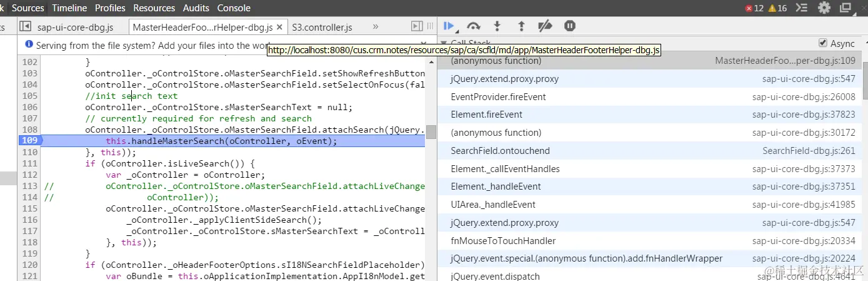Click the handleMasterSearch highlighted code line
This screenshot has height=281, width=868.
pyautogui.click(x=221, y=141)
